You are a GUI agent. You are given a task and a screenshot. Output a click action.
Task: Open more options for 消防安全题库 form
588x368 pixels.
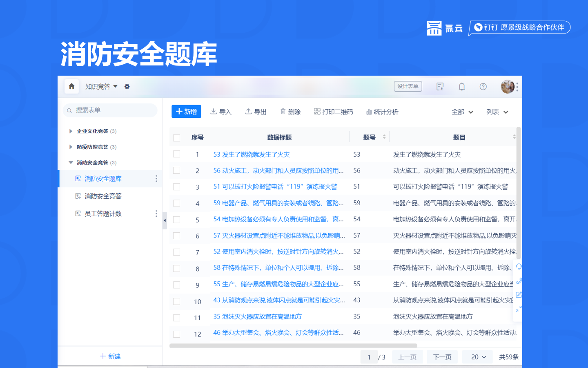click(156, 179)
